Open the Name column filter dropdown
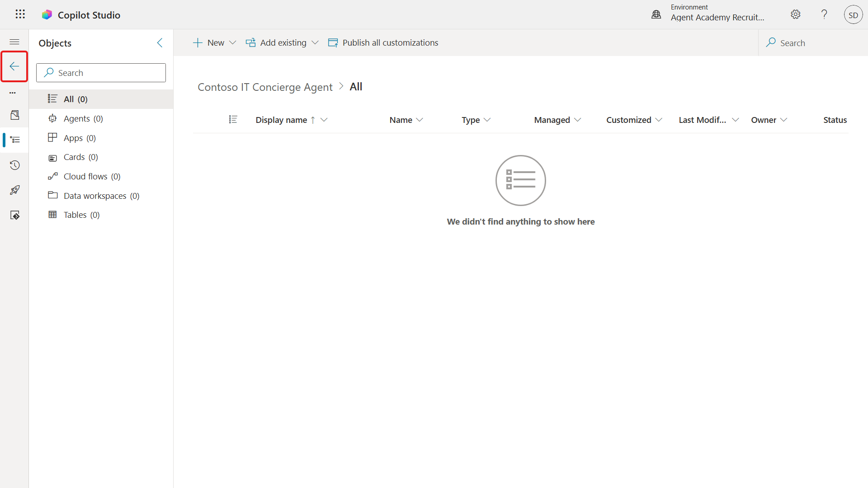The image size is (868, 488). tap(420, 120)
